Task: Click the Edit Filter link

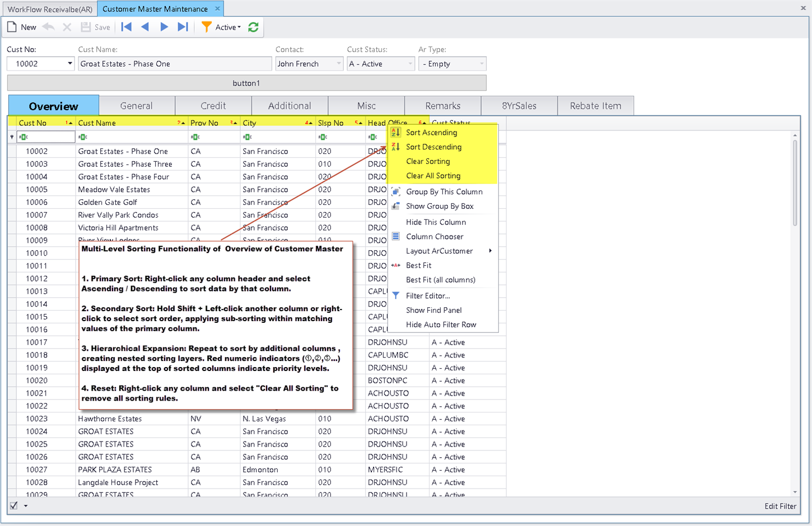Action: 780,506
